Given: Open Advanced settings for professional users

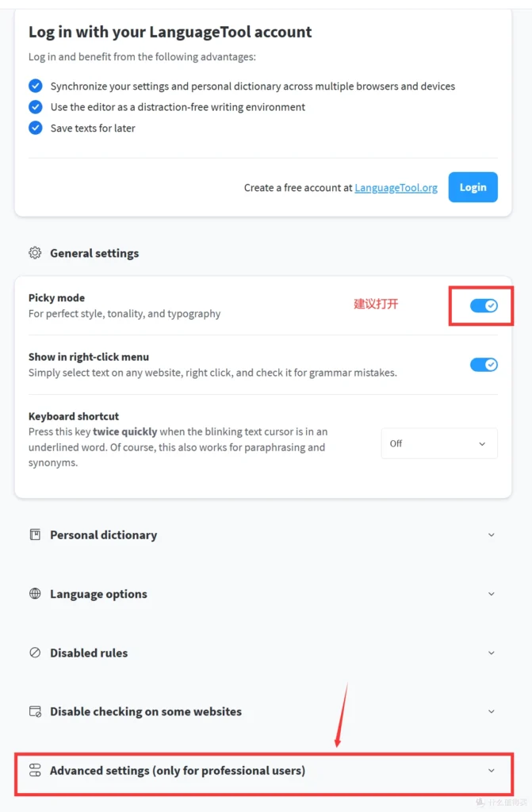Looking at the screenshot, I should pos(492,770).
